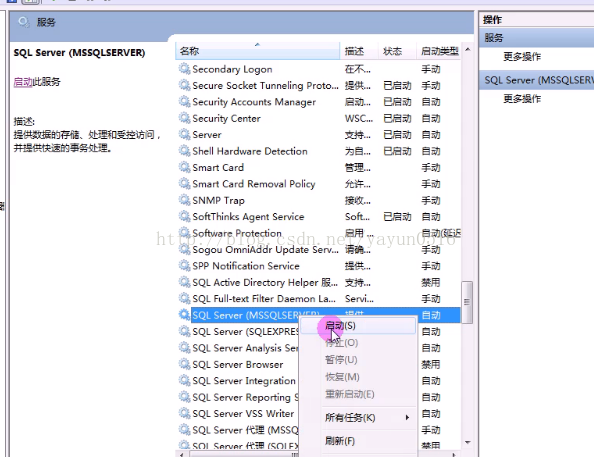
Task: Select the Security Center service row
Action: click(x=318, y=118)
